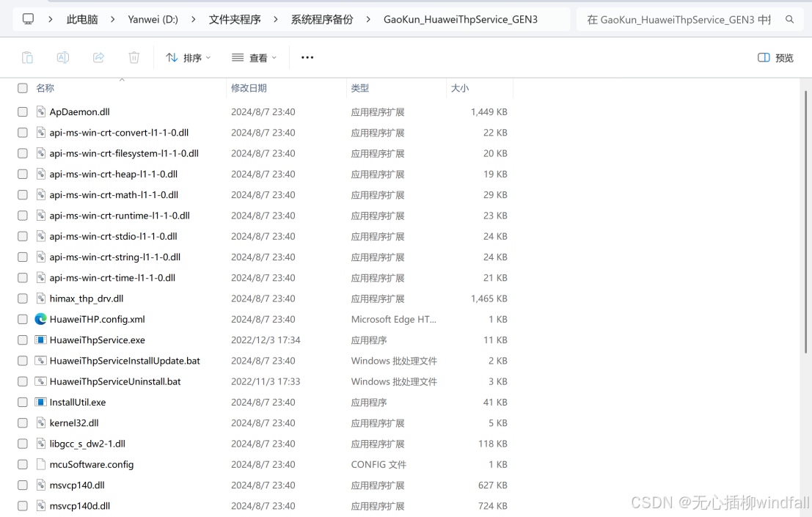The image size is (812, 517).
Task: Expand chevron after 文件夹程序 breadcrumb
Action: click(276, 19)
